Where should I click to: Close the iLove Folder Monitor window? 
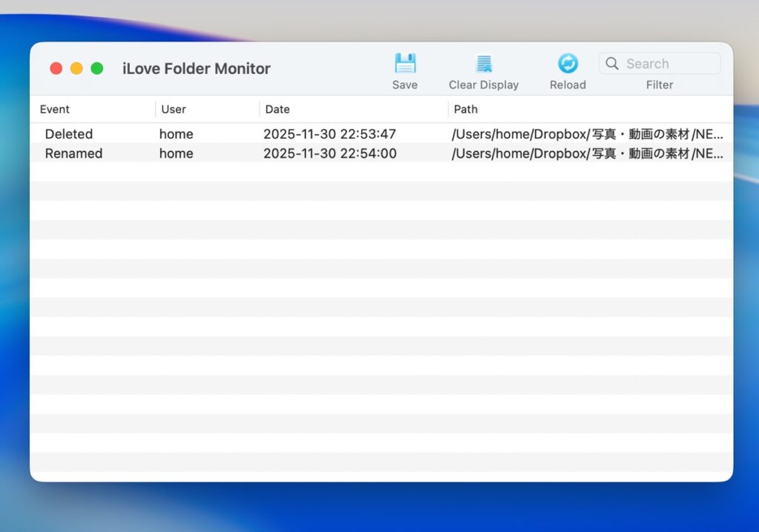56,68
